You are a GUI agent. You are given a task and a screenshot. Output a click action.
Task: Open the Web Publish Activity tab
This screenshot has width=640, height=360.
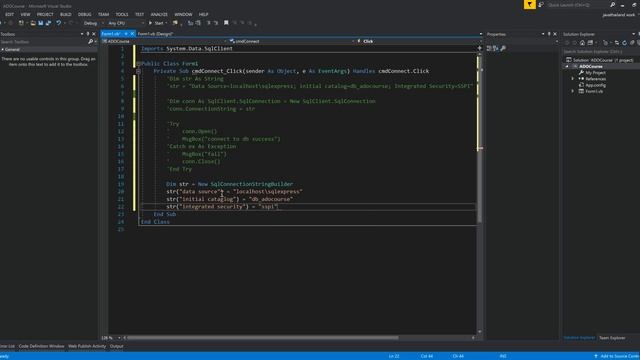click(x=87, y=347)
